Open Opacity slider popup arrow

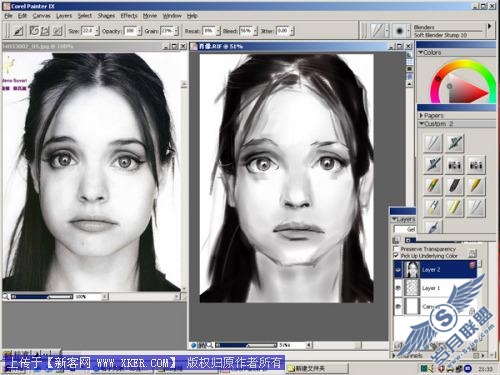(x=139, y=31)
